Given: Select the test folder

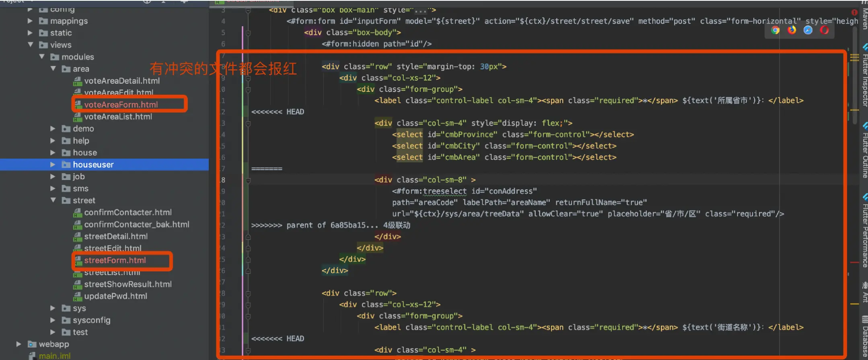Looking at the screenshot, I should tap(80, 332).
